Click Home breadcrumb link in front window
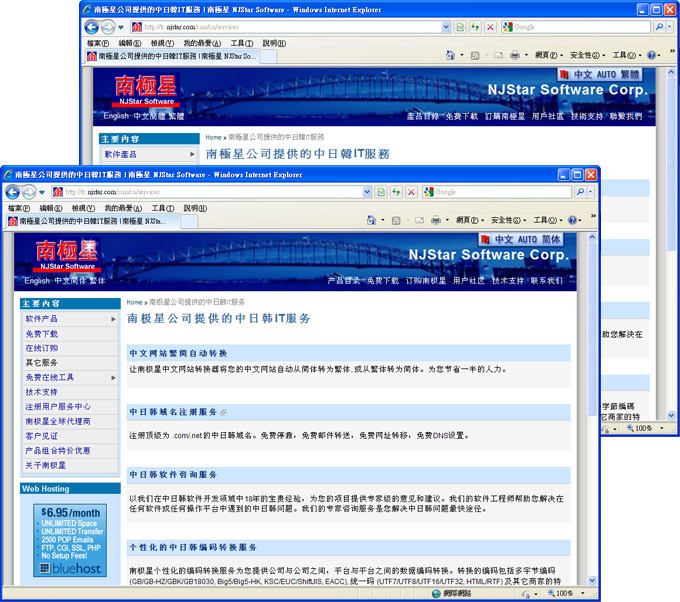The height and width of the screenshot is (602, 680). (x=134, y=302)
